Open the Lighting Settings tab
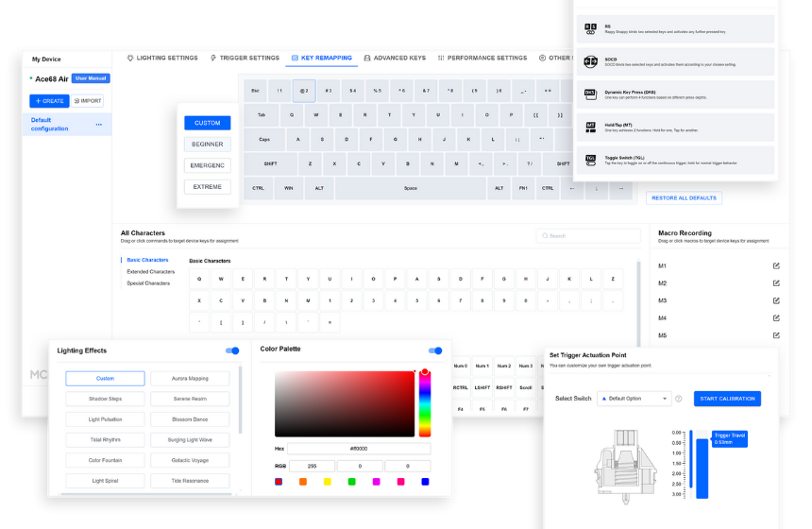This screenshot has width=812, height=529. tap(162, 58)
